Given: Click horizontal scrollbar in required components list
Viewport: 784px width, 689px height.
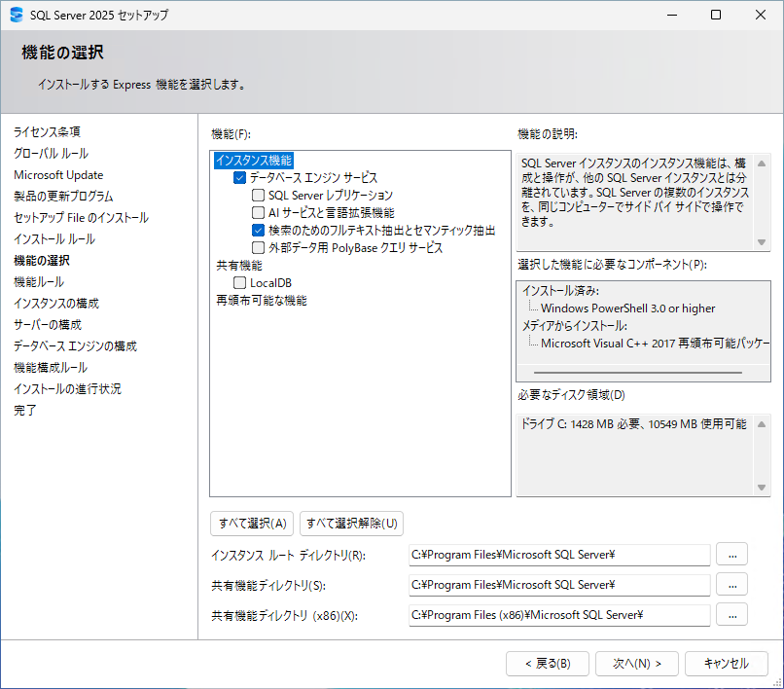Looking at the screenshot, I should pyautogui.click(x=638, y=373).
